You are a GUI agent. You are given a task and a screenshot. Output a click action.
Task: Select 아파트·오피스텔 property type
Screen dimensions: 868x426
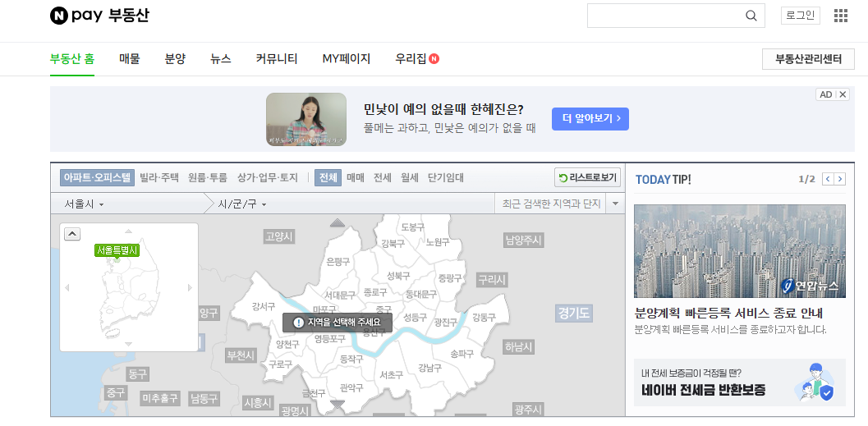point(98,177)
